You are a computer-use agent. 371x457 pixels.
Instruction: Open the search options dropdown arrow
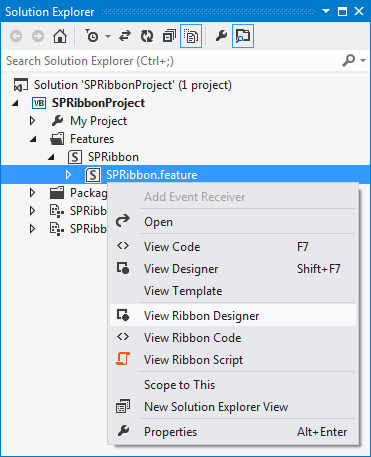pos(363,61)
